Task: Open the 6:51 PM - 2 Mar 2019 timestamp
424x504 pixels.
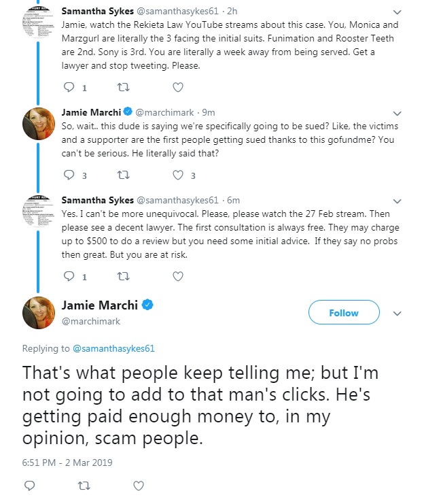Action: click(x=67, y=463)
